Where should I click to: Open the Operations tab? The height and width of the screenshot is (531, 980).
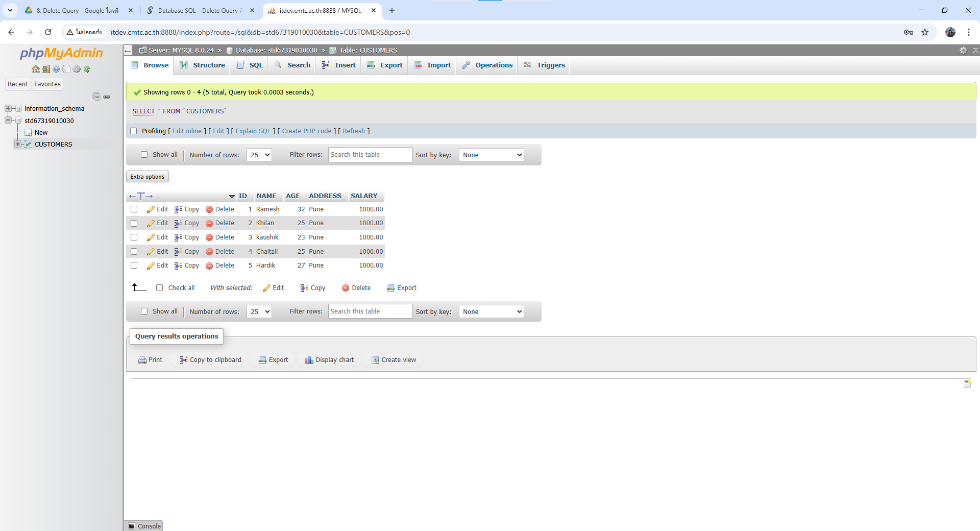487,65
